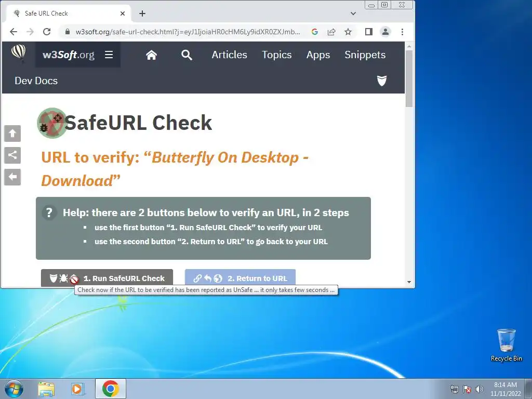Go back using the browser back arrow
Viewport: 532px width, 399px height.
pyautogui.click(x=13, y=32)
